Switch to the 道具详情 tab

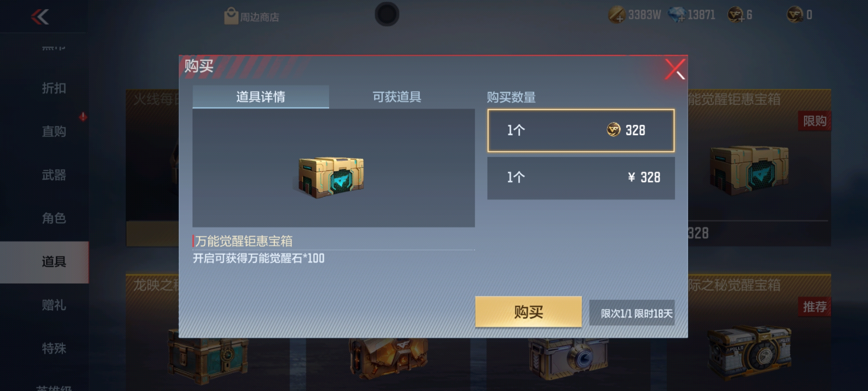click(x=261, y=97)
